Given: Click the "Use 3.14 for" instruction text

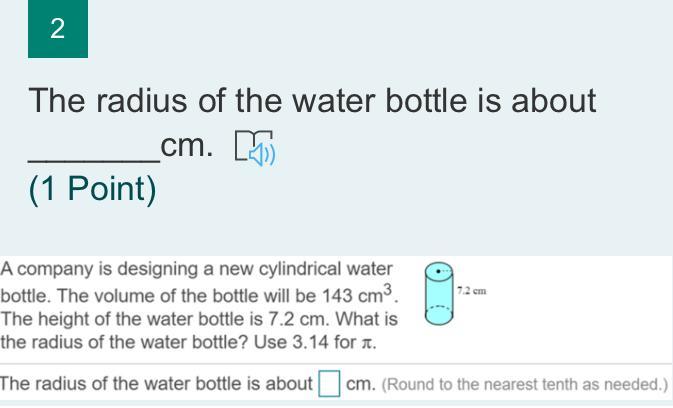Looking at the screenshot, I should pos(310,345).
